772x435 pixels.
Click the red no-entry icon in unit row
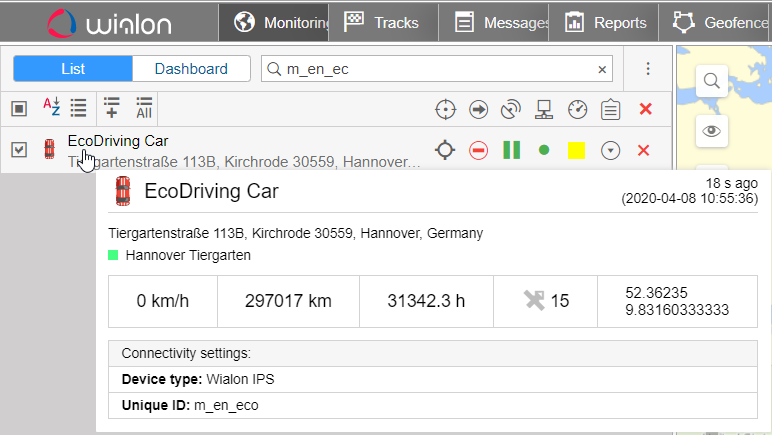click(478, 150)
